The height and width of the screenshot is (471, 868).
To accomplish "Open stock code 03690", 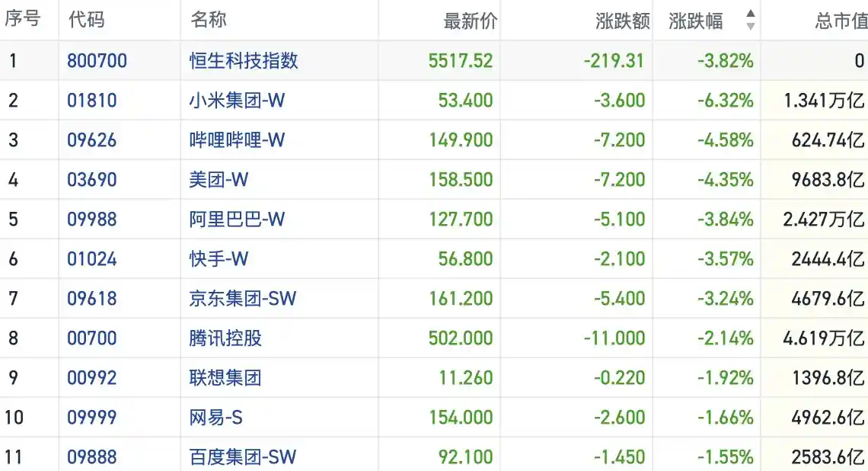I will coord(92,180).
